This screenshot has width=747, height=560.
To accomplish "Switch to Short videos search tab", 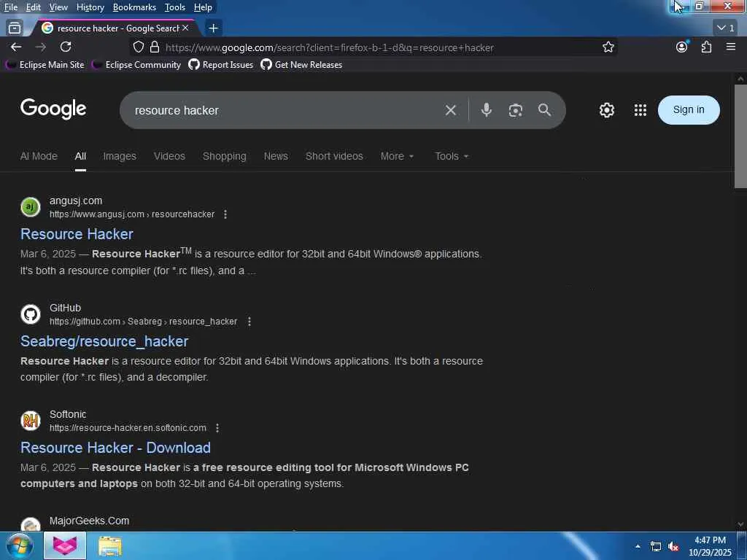I will tap(334, 156).
